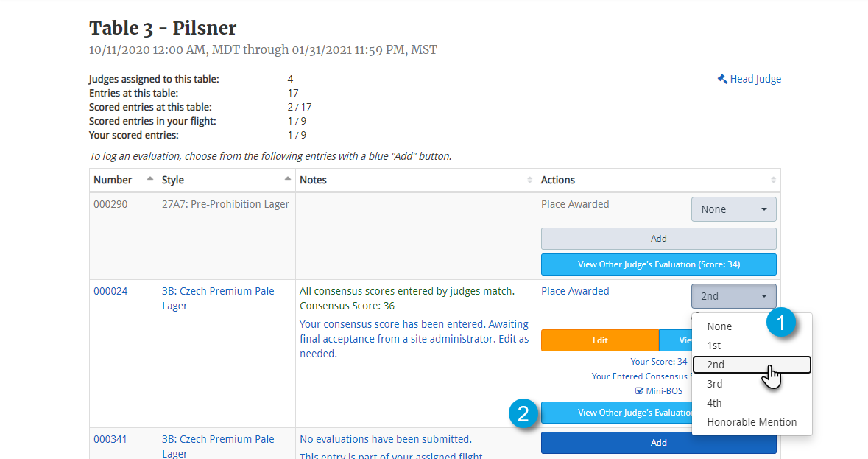Click the Consensus Score: 36 note
Image resolution: width=868 pixels, height=459 pixels.
point(347,306)
